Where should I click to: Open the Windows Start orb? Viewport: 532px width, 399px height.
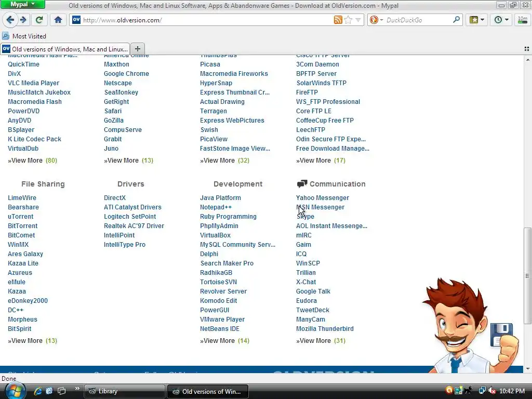pyautogui.click(x=15, y=391)
